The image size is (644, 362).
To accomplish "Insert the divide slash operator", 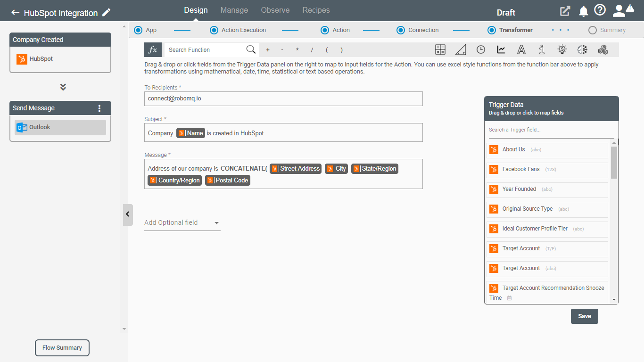I will [312, 49].
